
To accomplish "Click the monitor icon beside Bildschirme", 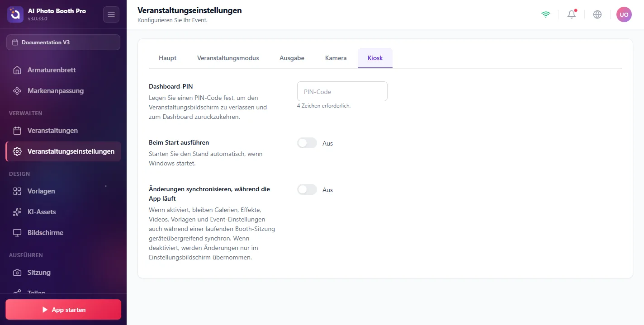I will pos(17,233).
